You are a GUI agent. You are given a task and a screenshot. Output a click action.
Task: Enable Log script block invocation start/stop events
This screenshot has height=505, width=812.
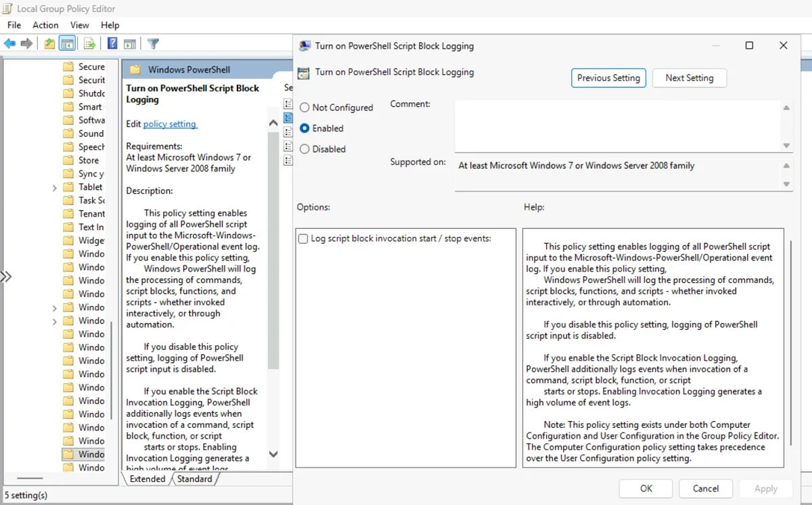[x=303, y=238]
